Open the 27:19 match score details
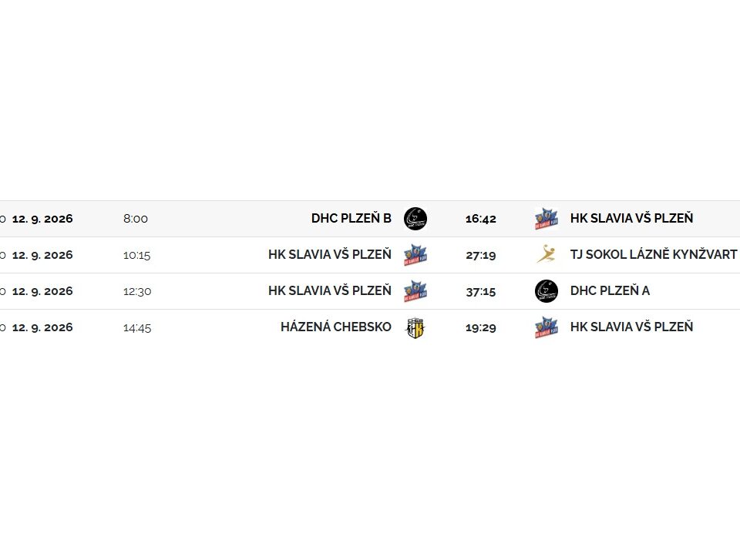 pyautogui.click(x=480, y=255)
